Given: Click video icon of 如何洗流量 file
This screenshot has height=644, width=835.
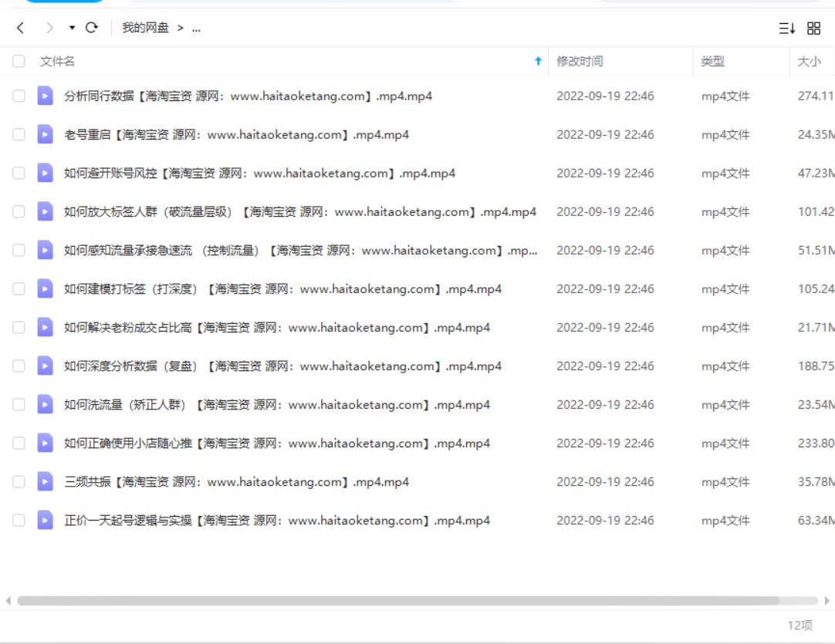Looking at the screenshot, I should [x=45, y=404].
